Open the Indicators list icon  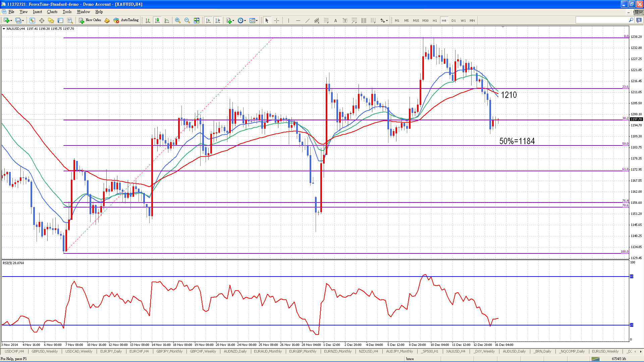click(x=229, y=20)
